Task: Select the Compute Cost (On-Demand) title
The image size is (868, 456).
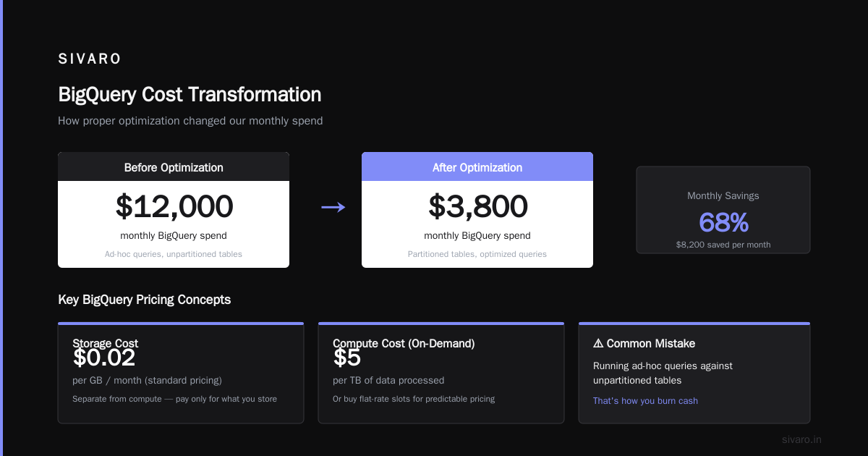Action: coord(404,344)
